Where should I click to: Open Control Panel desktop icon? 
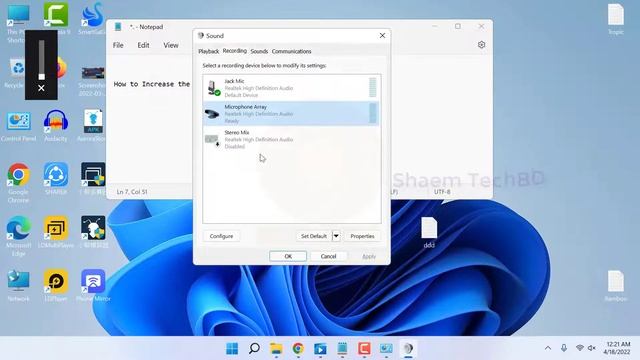[18, 127]
